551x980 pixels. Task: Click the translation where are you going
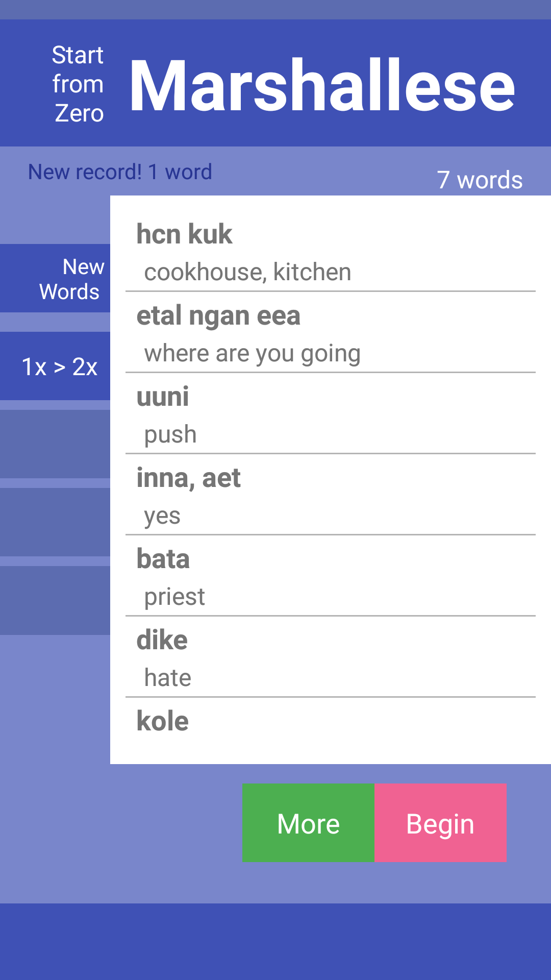click(253, 353)
